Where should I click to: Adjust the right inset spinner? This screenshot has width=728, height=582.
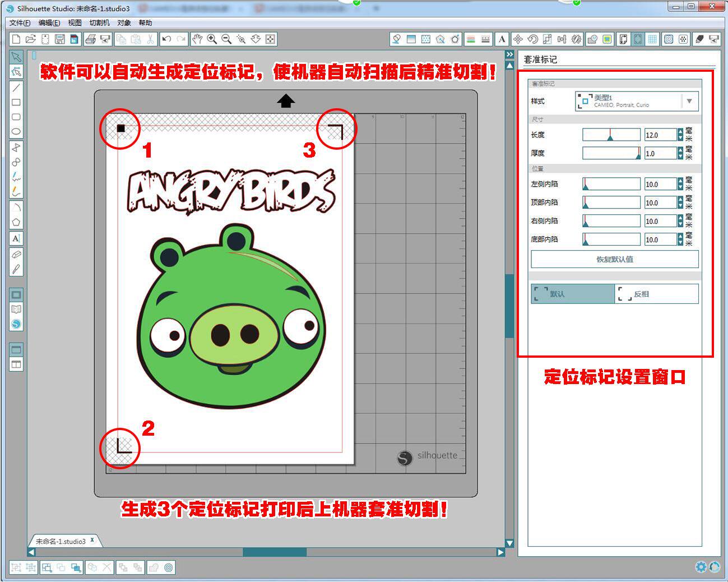[x=680, y=221]
